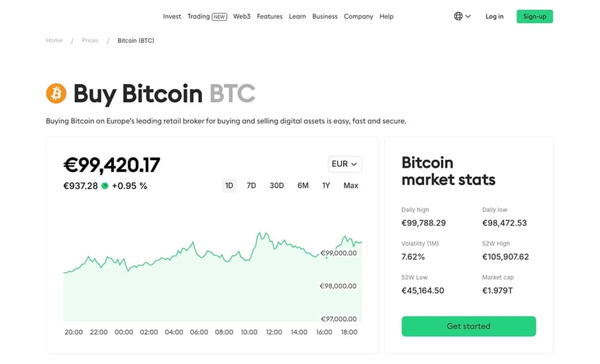This screenshot has width=600, height=364.
Task: Switch to the 1Y view
Action: coord(326,185)
